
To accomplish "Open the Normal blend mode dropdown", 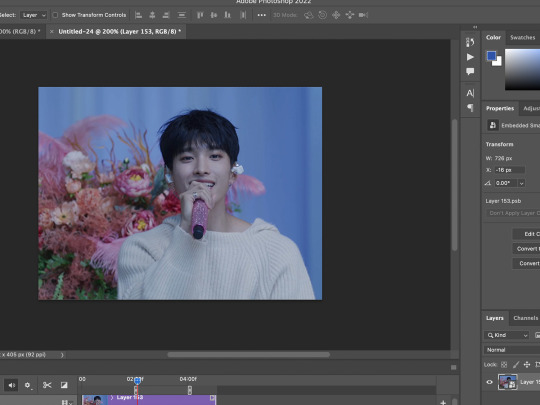I will tap(512, 350).
